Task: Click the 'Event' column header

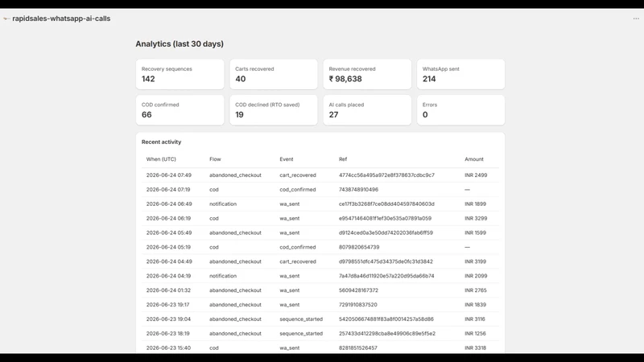Action: (x=287, y=159)
